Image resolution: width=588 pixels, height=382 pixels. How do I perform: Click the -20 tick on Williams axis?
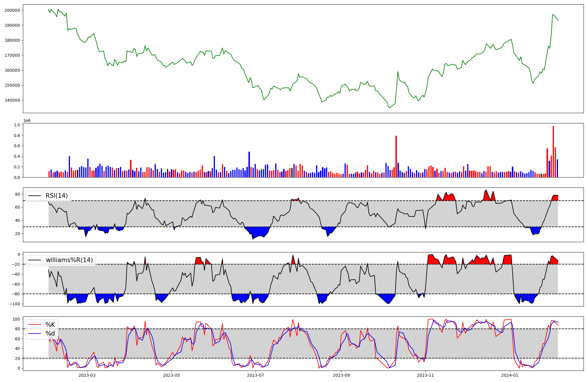tap(16, 264)
